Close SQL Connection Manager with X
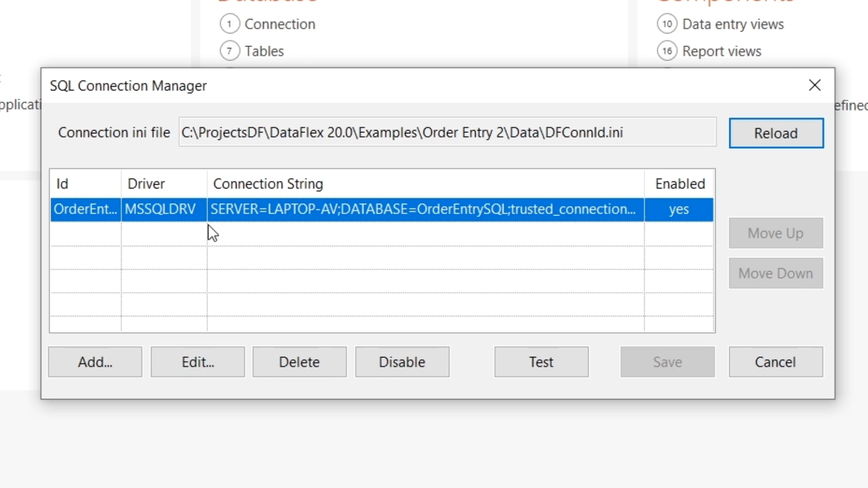Viewport: 868px width, 488px height. (x=815, y=85)
